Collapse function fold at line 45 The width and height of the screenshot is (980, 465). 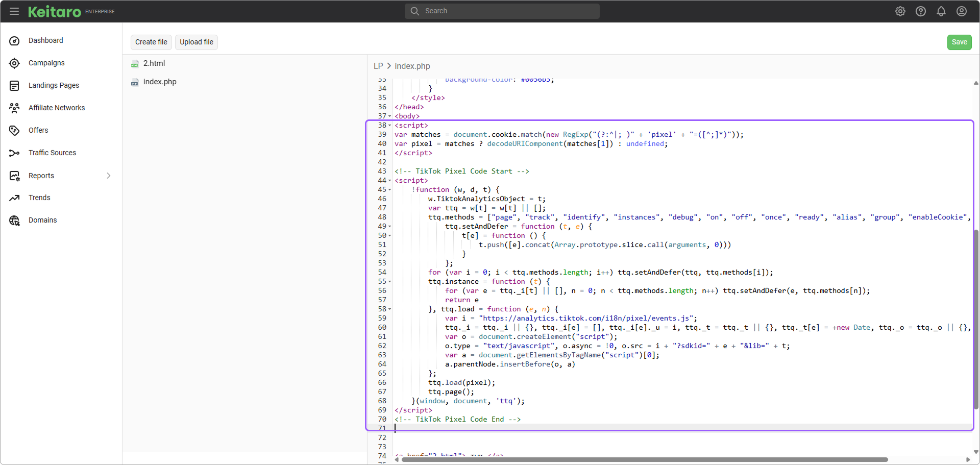390,190
